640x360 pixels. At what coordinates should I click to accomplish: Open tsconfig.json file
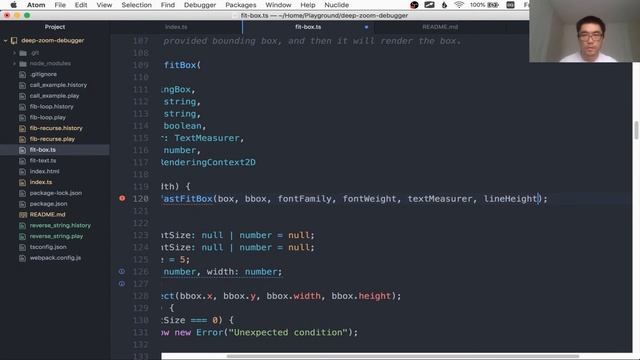point(48,247)
